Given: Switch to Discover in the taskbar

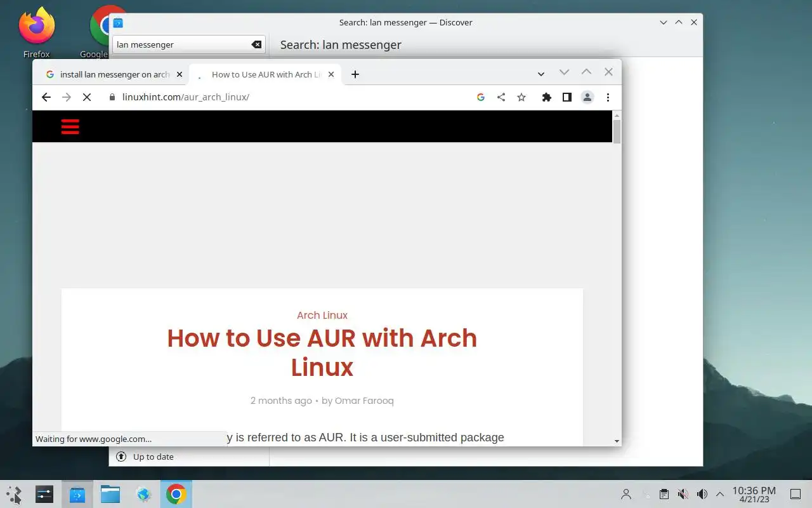Looking at the screenshot, I should [77, 494].
